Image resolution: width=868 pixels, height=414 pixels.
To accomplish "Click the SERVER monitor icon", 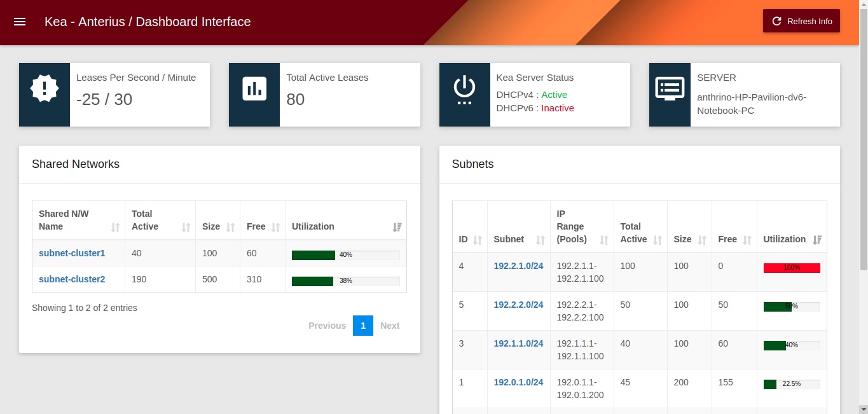I will (x=670, y=88).
